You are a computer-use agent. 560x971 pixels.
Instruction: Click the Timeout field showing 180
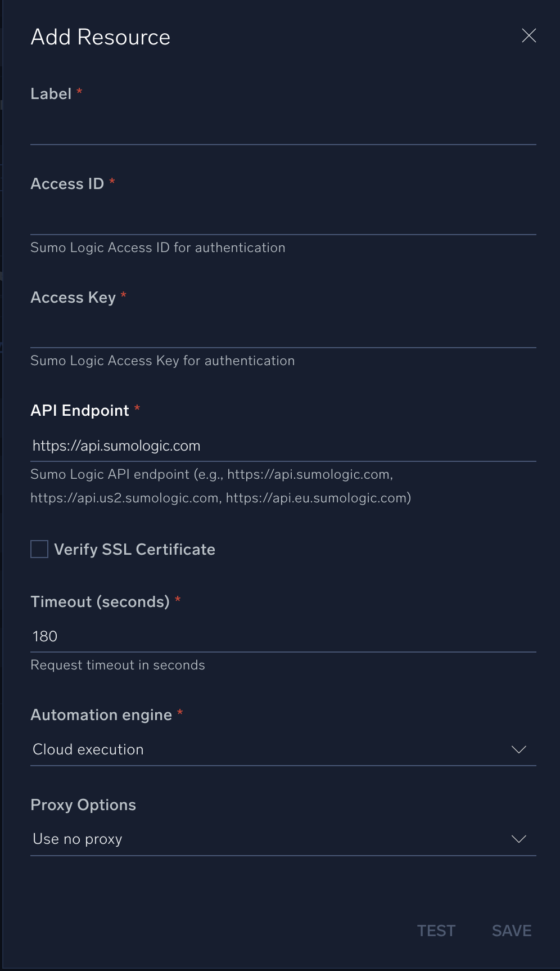coord(283,636)
